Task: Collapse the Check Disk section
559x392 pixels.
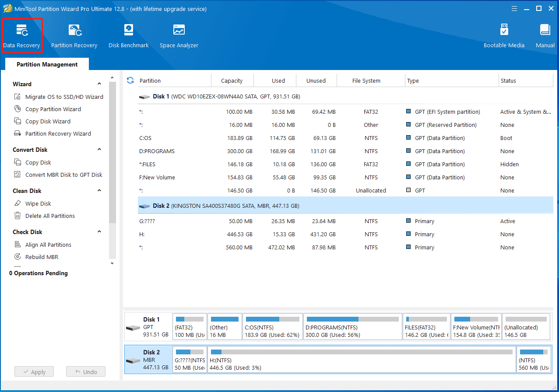Action: click(99, 232)
